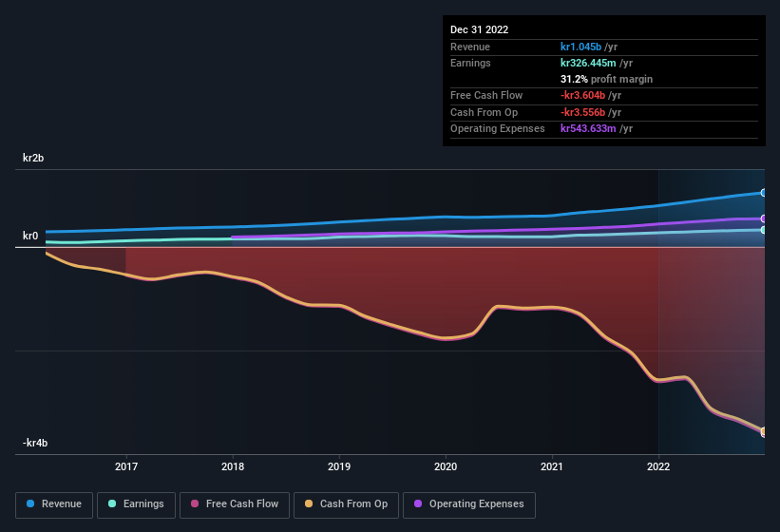This screenshot has width=780, height=532.
Task: Click the kr2b y-axis label
Action: (x=36, y=159)
